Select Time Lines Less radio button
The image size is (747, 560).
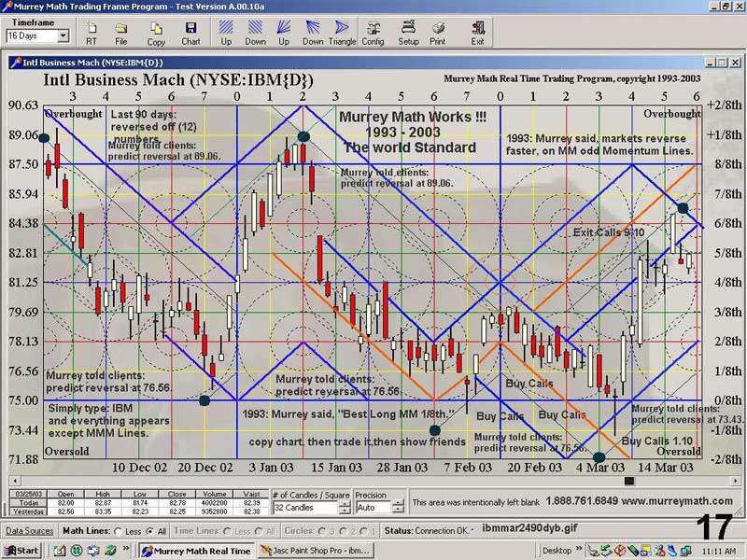(227, 531)
